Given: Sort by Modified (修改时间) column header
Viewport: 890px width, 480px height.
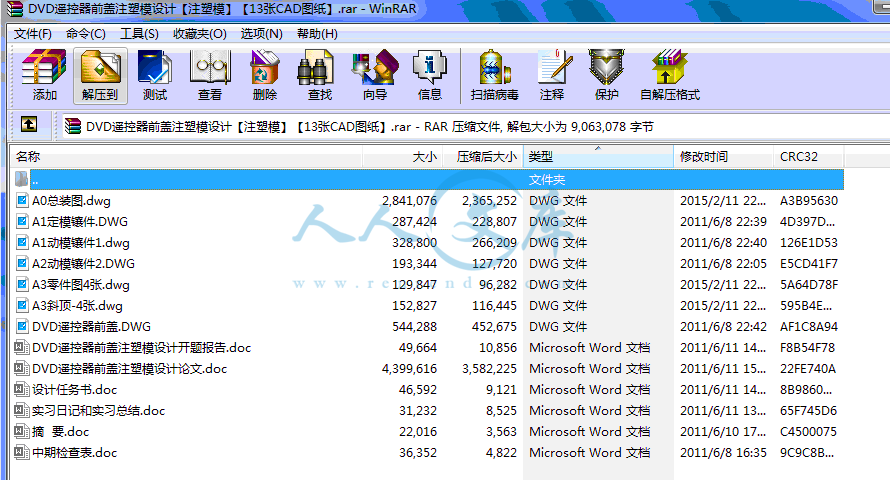Looking at the screenshot, I should [723, 157].
